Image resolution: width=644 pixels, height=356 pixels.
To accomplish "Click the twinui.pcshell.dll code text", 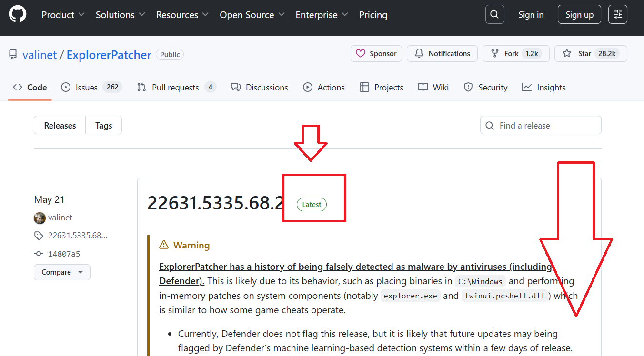I will coord(504,296).
